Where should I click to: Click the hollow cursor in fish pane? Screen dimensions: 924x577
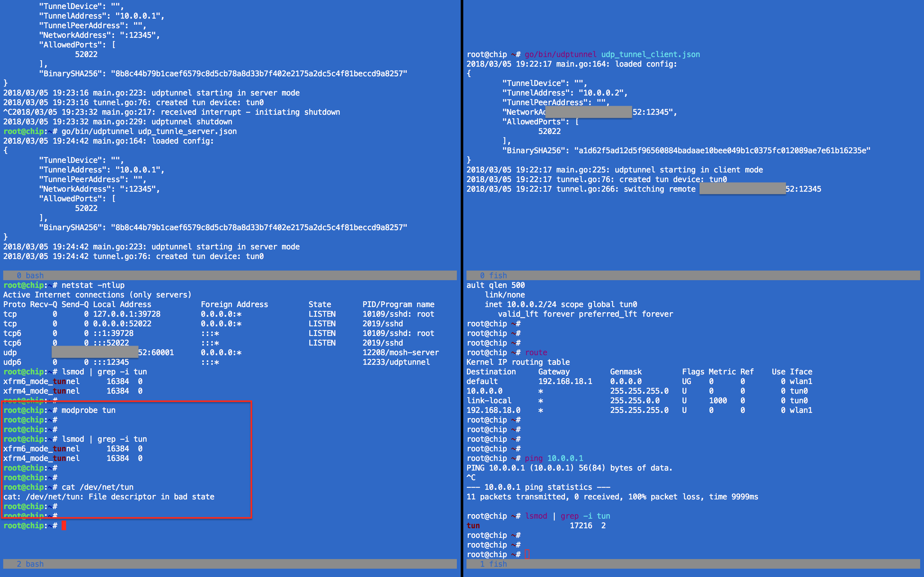click(527, 554)
